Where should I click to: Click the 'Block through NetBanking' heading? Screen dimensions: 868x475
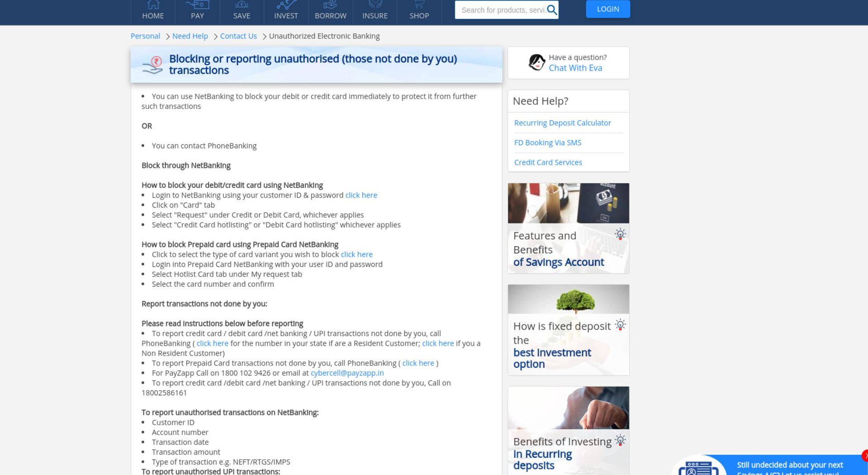[x=186, y=166]
